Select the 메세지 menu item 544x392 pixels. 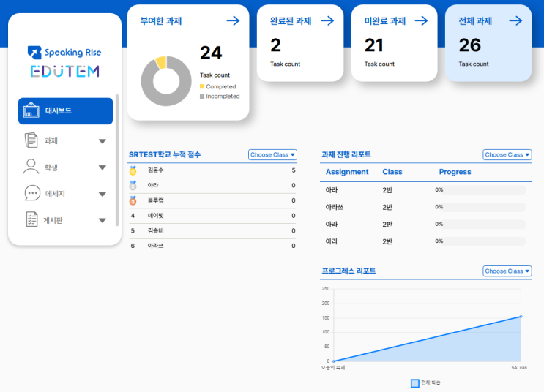point(66,193)
